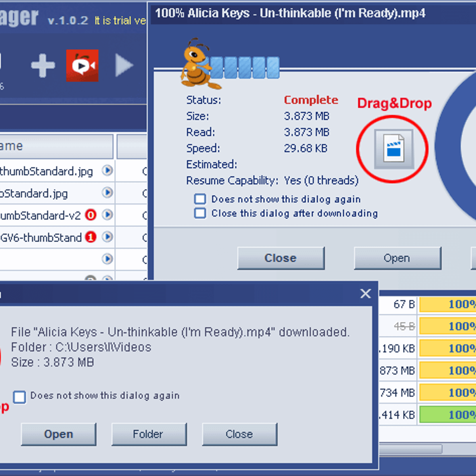The height and width of the screenshot is (476, 476).
Task: Click the play icon beside bStandard.jpg
Action: click(x=107, y=193)
